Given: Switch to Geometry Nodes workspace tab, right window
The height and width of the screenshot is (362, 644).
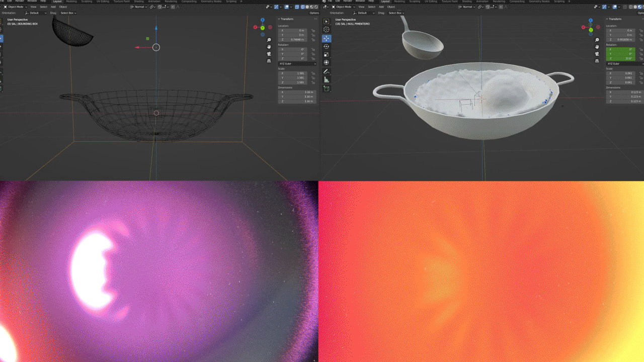Looking at the screenshot, I should [539, 2].
